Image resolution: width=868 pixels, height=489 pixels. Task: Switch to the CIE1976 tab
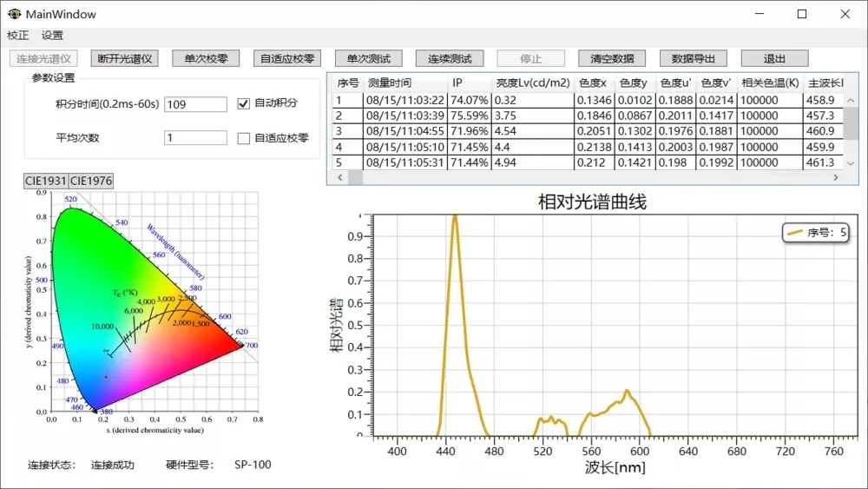point(90,180)
